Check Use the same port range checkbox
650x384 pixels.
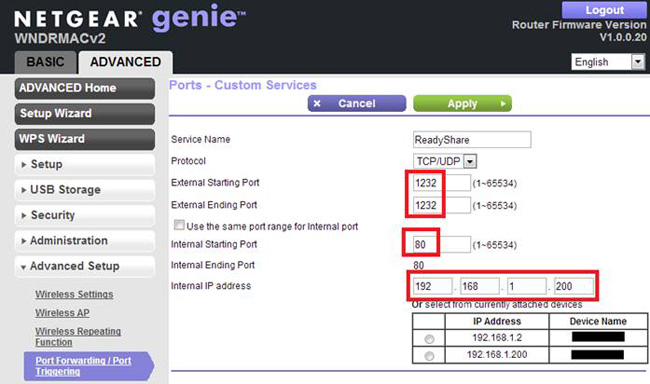tap(179, 225)
